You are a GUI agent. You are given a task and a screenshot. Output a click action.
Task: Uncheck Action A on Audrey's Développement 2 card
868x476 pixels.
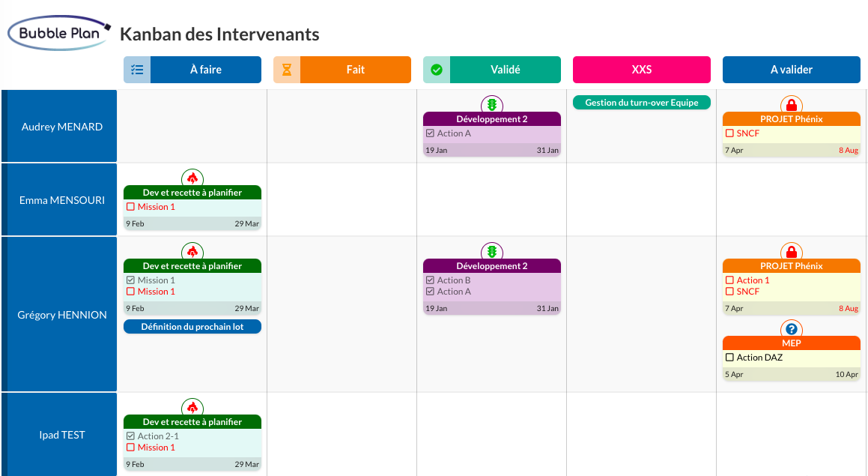[x=430, y=133]
